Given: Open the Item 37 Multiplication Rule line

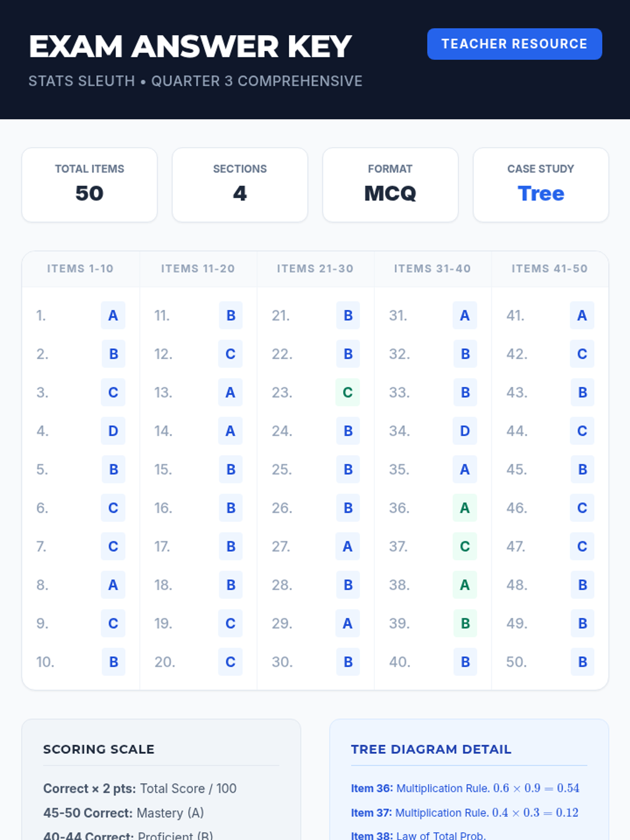Looking at the screenshot, I should [x=464, y=813].
